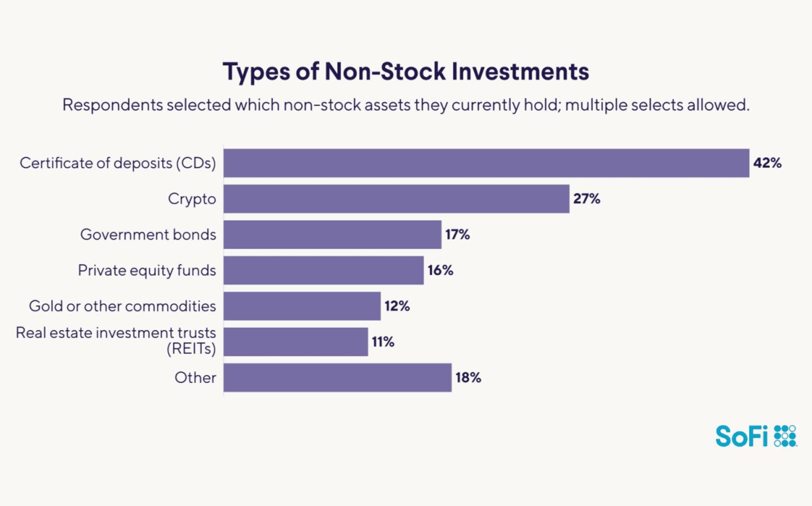Screen dimensions: 812x506
Task: Click the Other category bar
Action: coord(337,377)
